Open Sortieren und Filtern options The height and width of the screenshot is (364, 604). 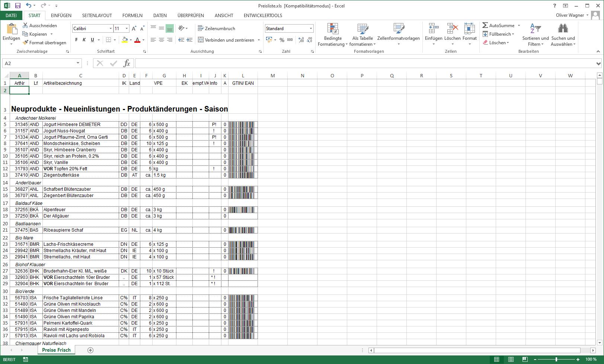(535, 35)
